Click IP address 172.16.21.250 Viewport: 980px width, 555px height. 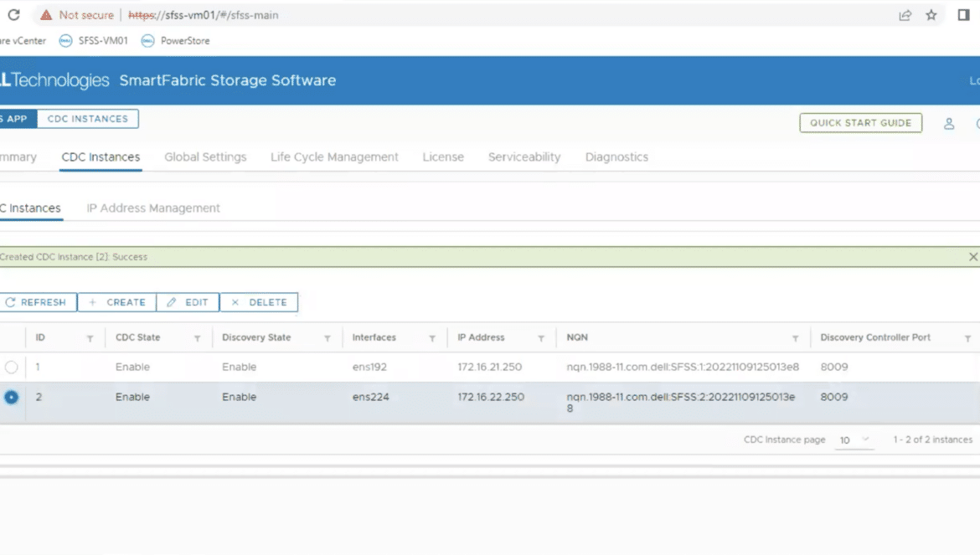[x=489, y=367]
